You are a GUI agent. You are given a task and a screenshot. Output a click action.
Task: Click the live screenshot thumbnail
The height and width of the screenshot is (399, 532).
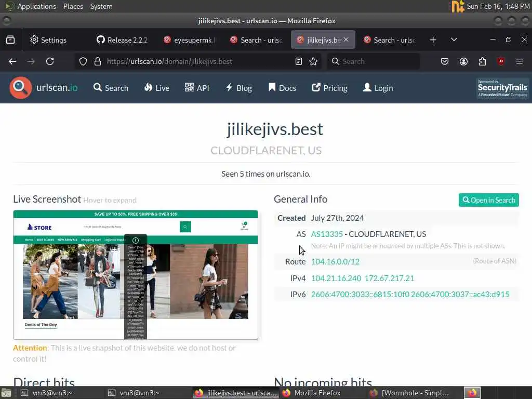click(x=136, y=275)
